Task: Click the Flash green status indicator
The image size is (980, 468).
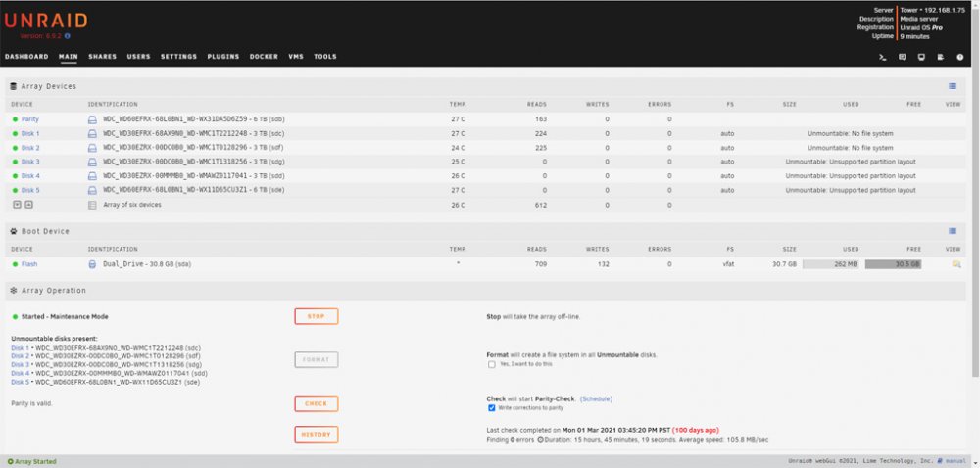Action: point(15,264)
